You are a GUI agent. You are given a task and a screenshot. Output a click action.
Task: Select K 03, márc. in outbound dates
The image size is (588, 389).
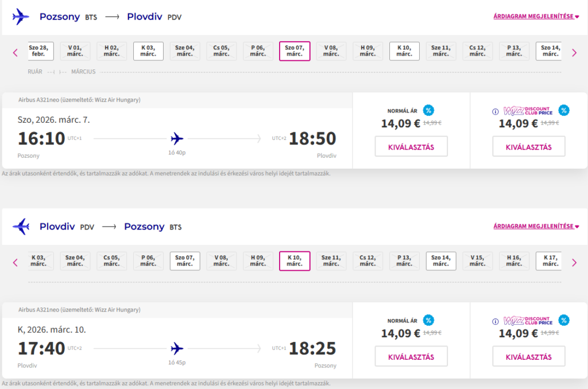point(148,51)
